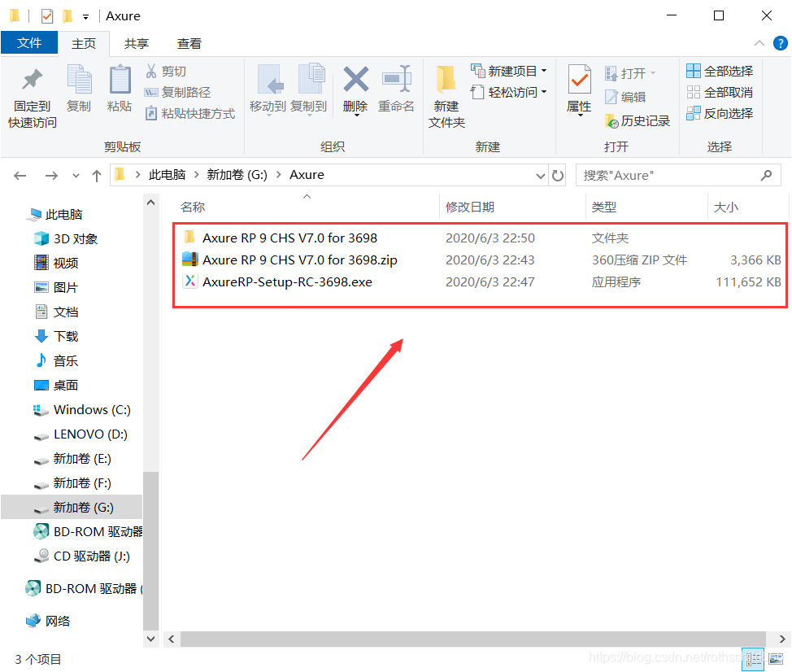The image size is (792, 672).
Task: Select folder Axure RP 9 CHS V7.0 for 3698
Action: coord(289,238)
